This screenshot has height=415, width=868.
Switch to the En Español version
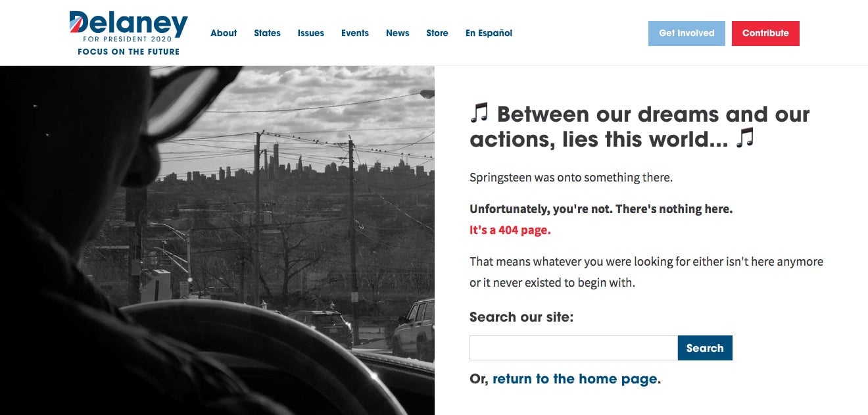click(x=489, y=33)
